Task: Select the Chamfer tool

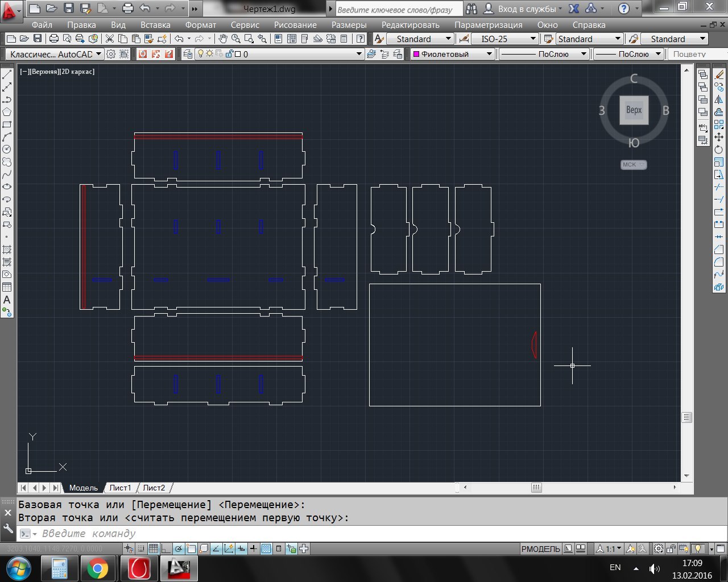Action: point(719,250)
